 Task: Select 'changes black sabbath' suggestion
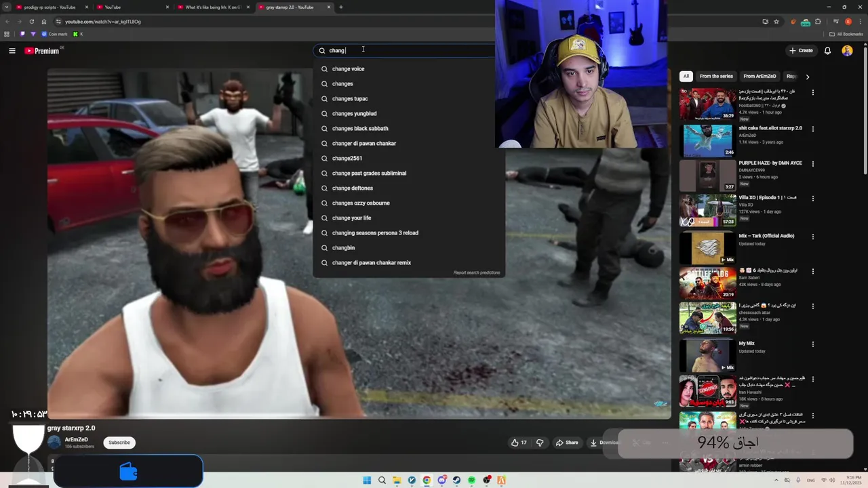(x=408, y=129)
